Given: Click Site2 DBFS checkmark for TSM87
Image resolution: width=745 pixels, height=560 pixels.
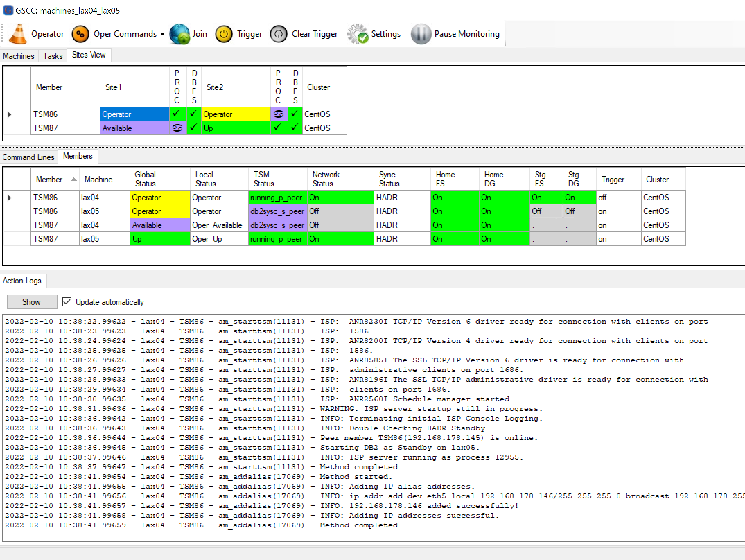Looking at the screenshot, I should [x=295, y=128].
